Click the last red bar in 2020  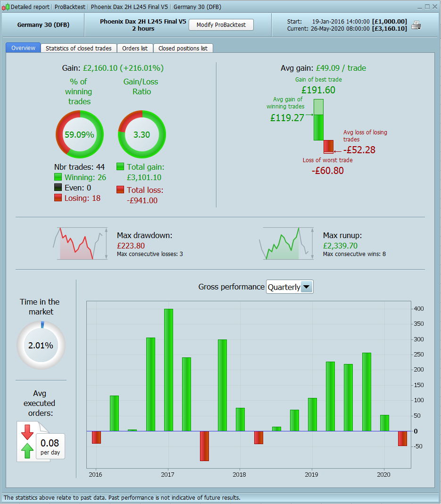tap(402, 438)
